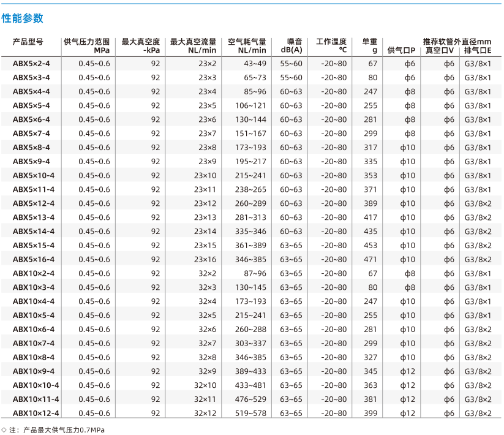504x435 pixels.
Task: Click model name ABX5×6-4
Action: point(31,119)
